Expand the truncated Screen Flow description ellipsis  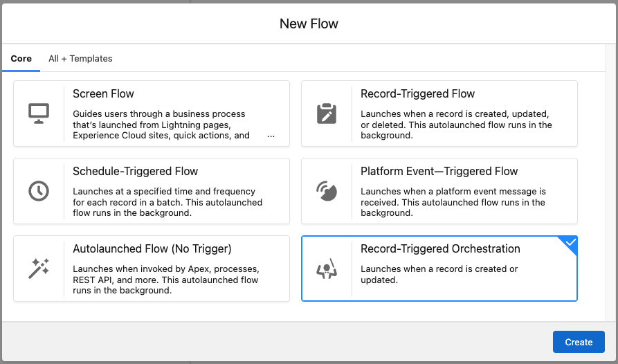pos(271,136)
